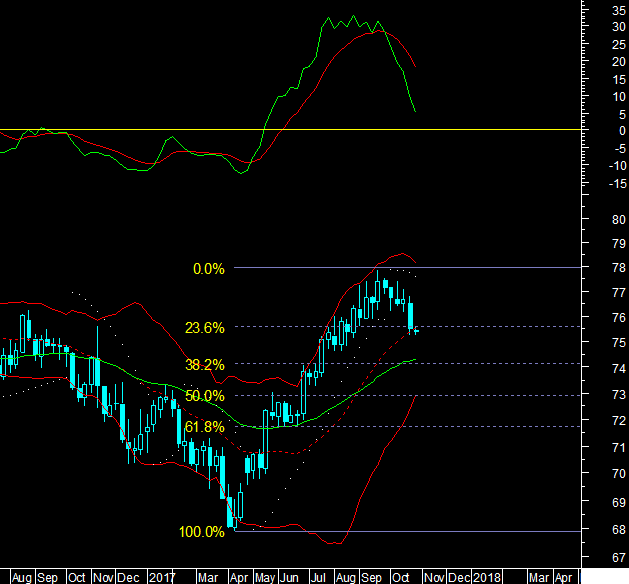Image resolution: width=629 pixels, height=584 pixels.
Task: Click the 100.0% Fibonacci level label
Action: [201, 532]
